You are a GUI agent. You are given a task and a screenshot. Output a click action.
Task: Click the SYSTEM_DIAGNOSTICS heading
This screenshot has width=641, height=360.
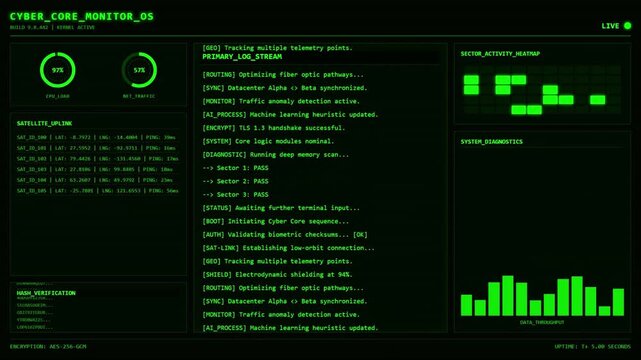pyautogui.click(x=492, y=142)
